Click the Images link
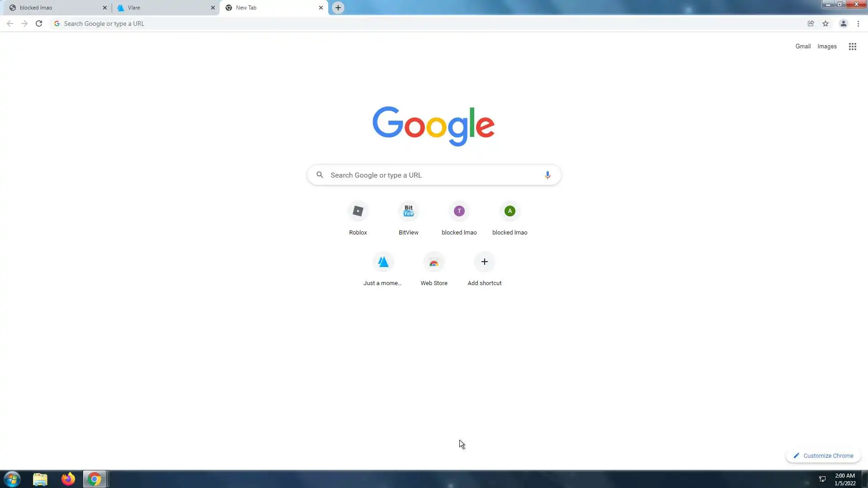 click(826, 46)
